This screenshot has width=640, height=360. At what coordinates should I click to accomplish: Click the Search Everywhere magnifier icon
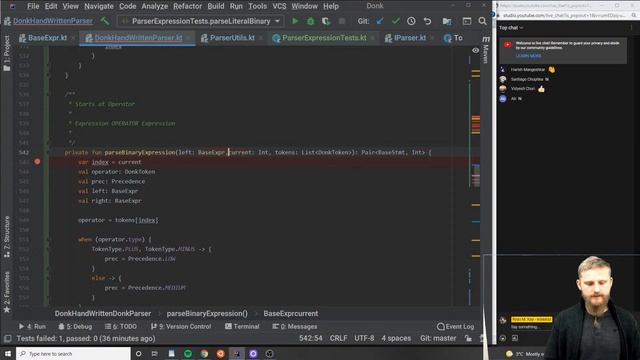point(482,21)
